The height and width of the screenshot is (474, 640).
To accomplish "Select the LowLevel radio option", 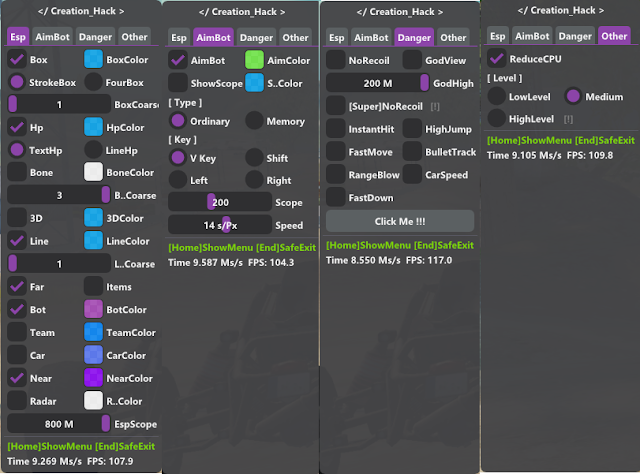I will pyautogui.click(x=496, y=96).
